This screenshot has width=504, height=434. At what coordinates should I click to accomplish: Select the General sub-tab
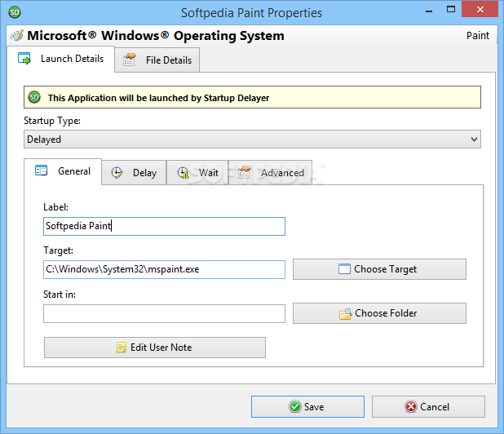tap(63, 171)
